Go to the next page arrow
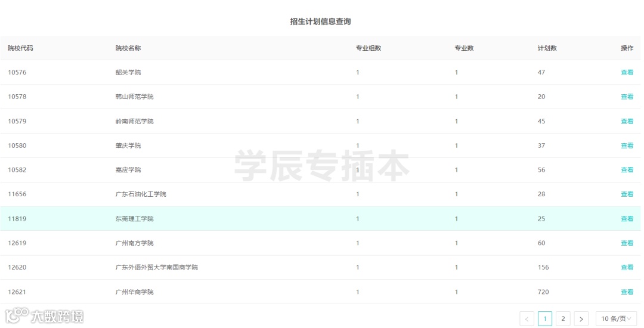Screen dimensions: 644x328 (581, 318)
